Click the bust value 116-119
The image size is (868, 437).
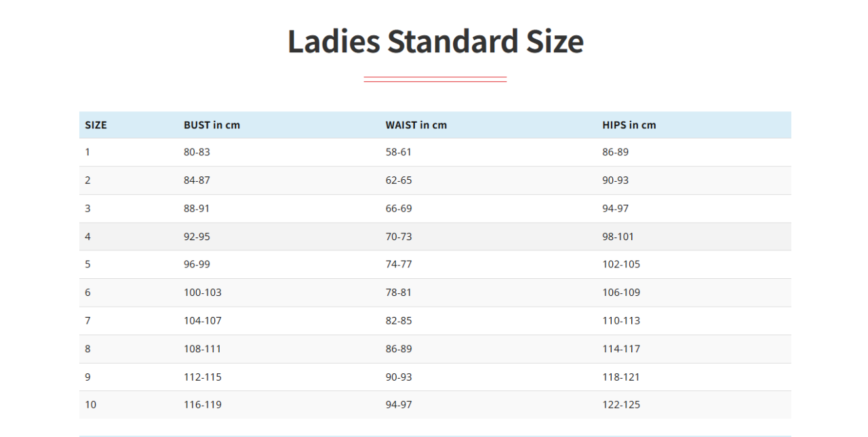202,404
